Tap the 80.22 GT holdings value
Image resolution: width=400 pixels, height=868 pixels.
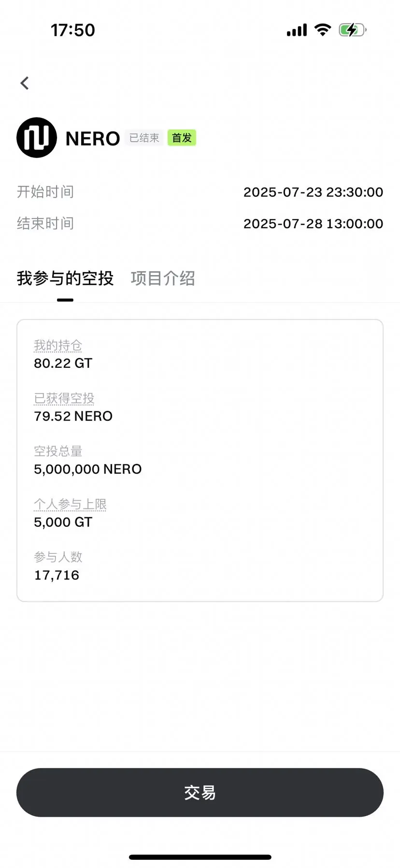63,363
